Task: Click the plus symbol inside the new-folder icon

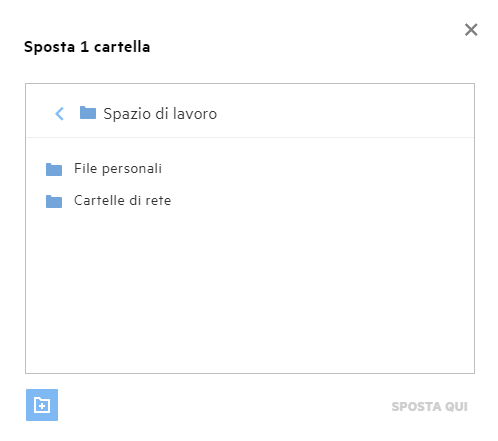Action: pyautogui.click(x=43, y=406)
